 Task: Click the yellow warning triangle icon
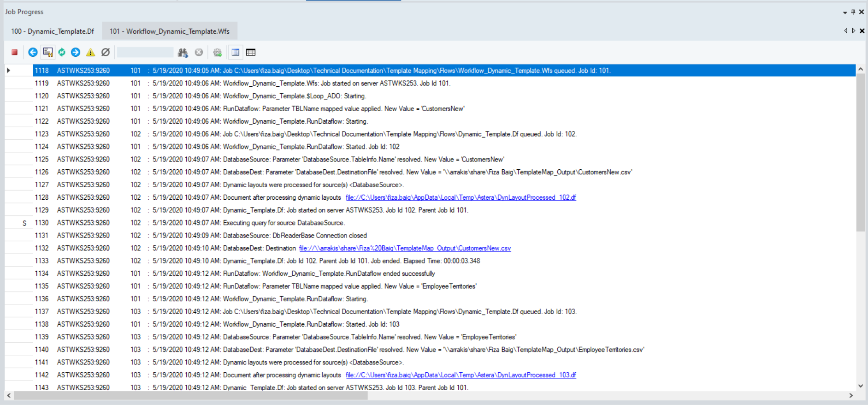[90, 53]
